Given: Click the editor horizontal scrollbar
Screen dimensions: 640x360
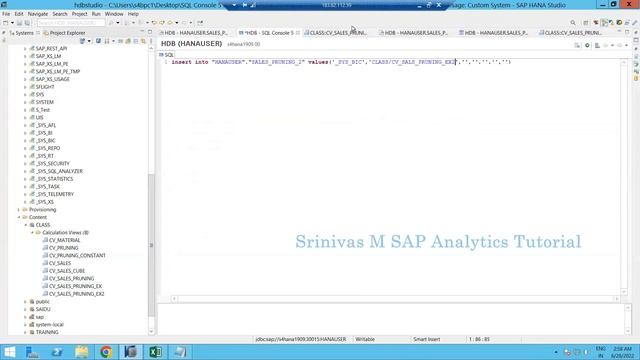Looking at the screenshot, I should point(395,299).
